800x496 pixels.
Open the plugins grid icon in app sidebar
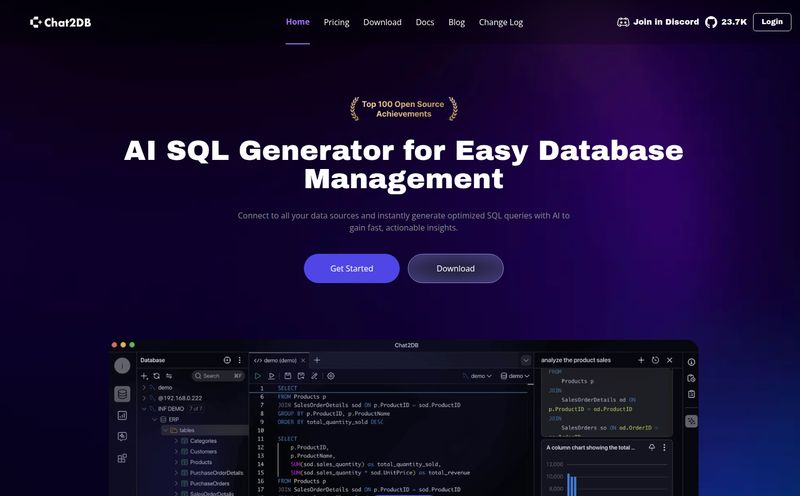pos(122,458)
